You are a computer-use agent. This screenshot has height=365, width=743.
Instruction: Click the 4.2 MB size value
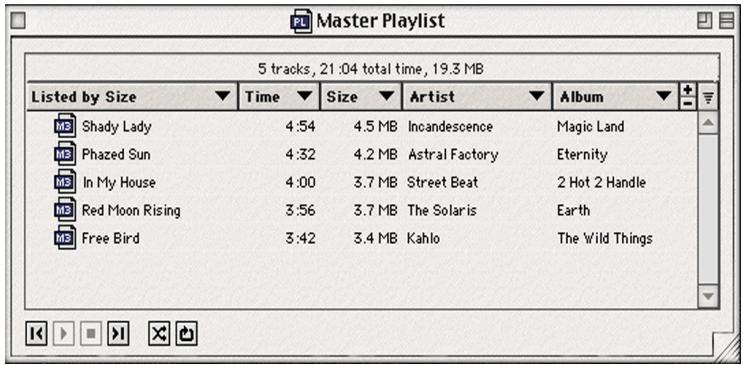point(375,155)
